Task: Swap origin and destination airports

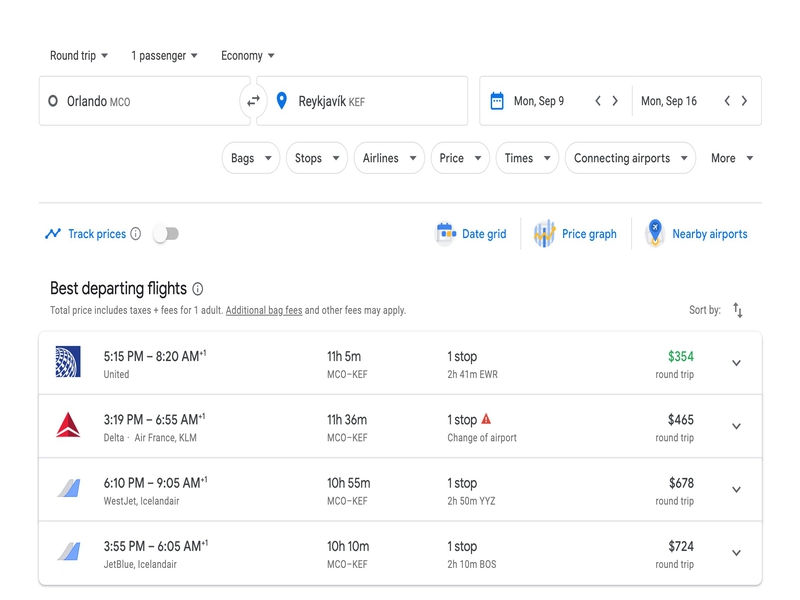Action: pyautogui.click(x=253, y=101)
